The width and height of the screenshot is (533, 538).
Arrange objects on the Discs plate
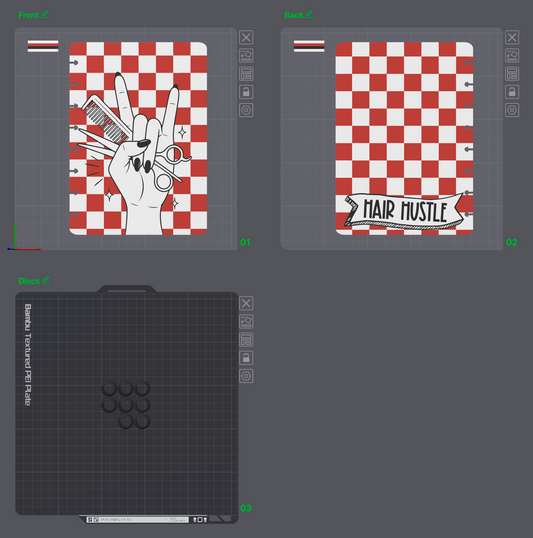coord(246,340)
